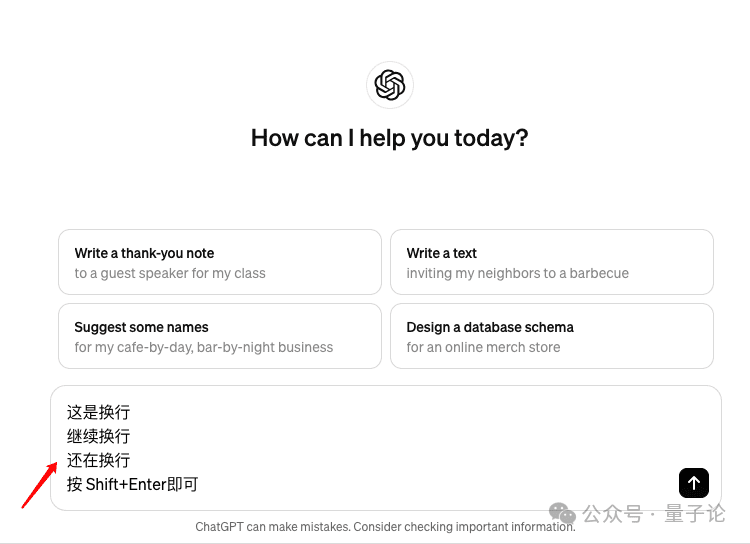
Task: Click the "ChatGPT can make mistakes" disclaimer
Action: [386, 527]
